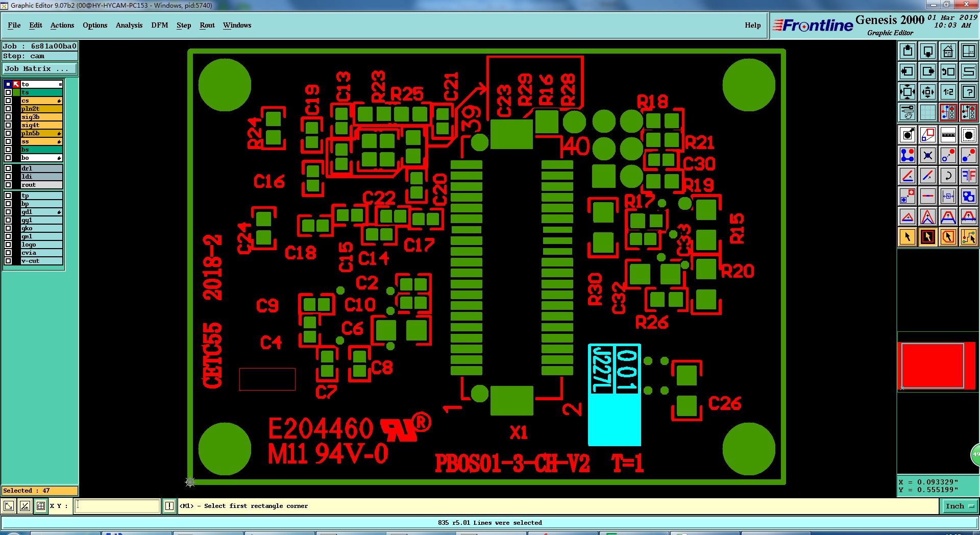Toggle the grid display icon
The height and width of the screenshot is (535, 980).
928,112
